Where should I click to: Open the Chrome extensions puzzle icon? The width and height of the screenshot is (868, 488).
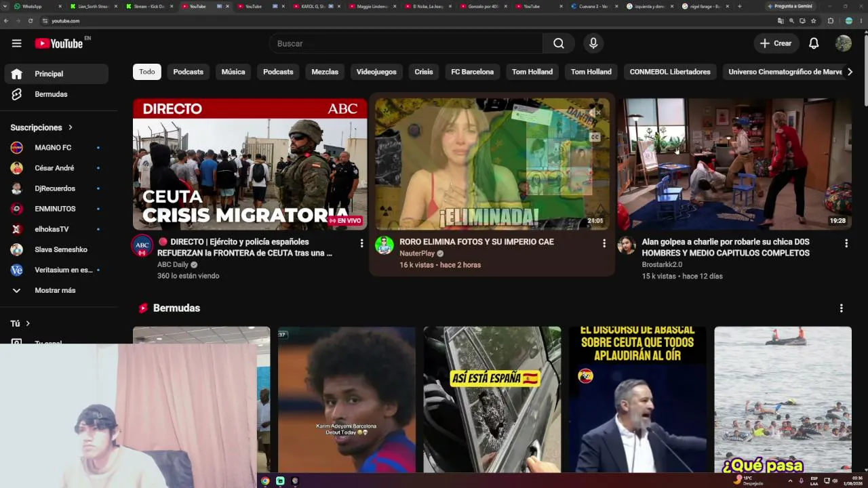tap(831, 21)
